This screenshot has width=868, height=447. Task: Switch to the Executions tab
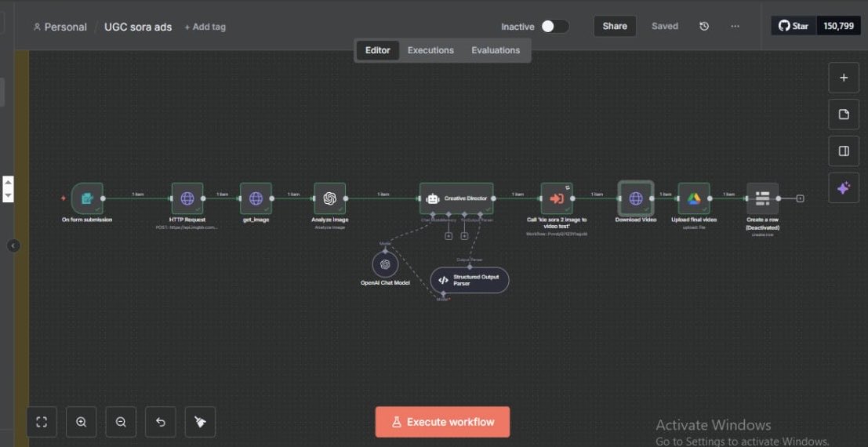tap(430, 50)
